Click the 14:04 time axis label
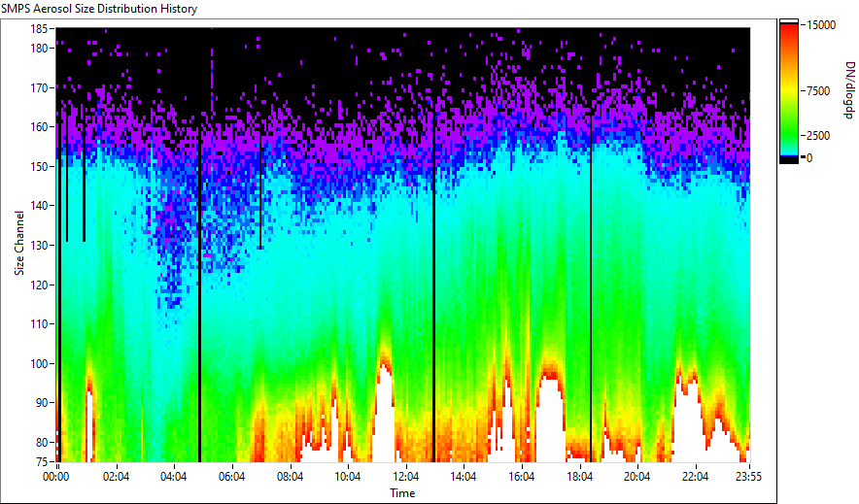 tap(464, 477)
